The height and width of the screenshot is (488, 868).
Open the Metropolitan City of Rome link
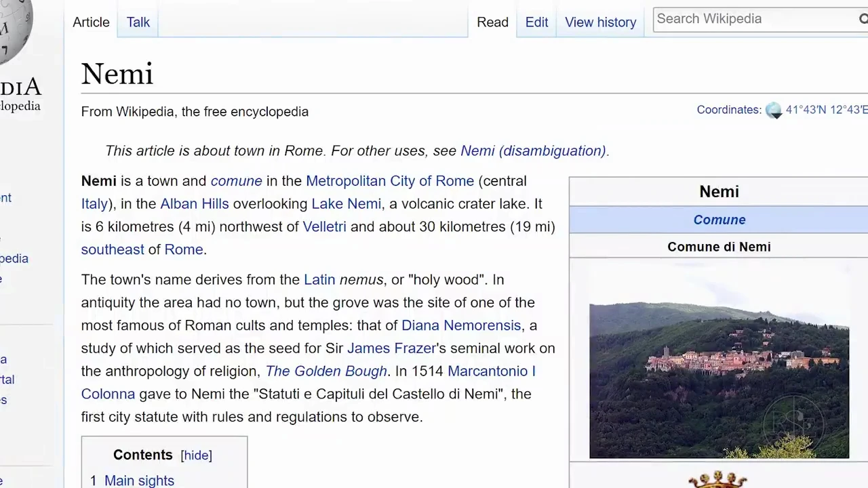pyautogui.click(x=390, y=181)
